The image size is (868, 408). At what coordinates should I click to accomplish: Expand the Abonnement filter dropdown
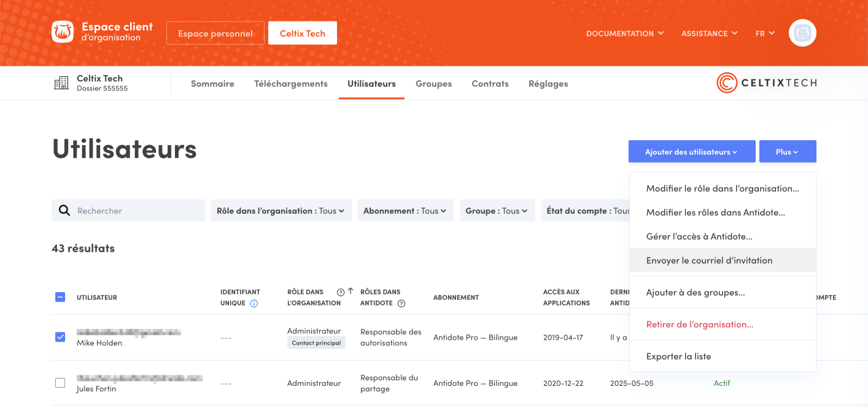(405, 211)
